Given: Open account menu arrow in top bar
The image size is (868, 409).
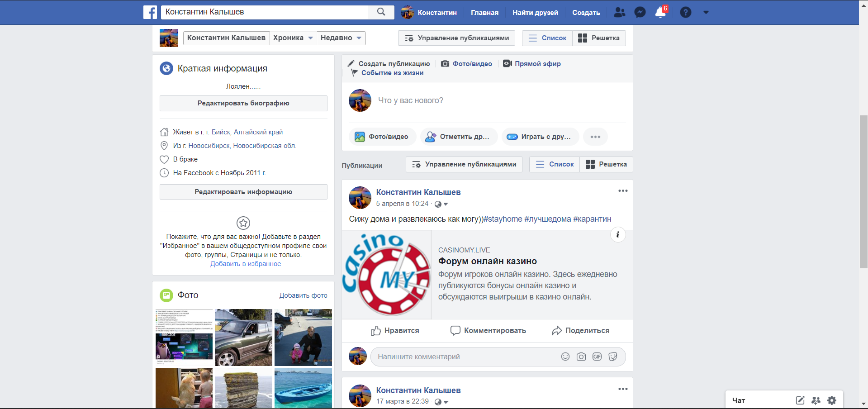Looking at the screenshot, I should [706, 13].
